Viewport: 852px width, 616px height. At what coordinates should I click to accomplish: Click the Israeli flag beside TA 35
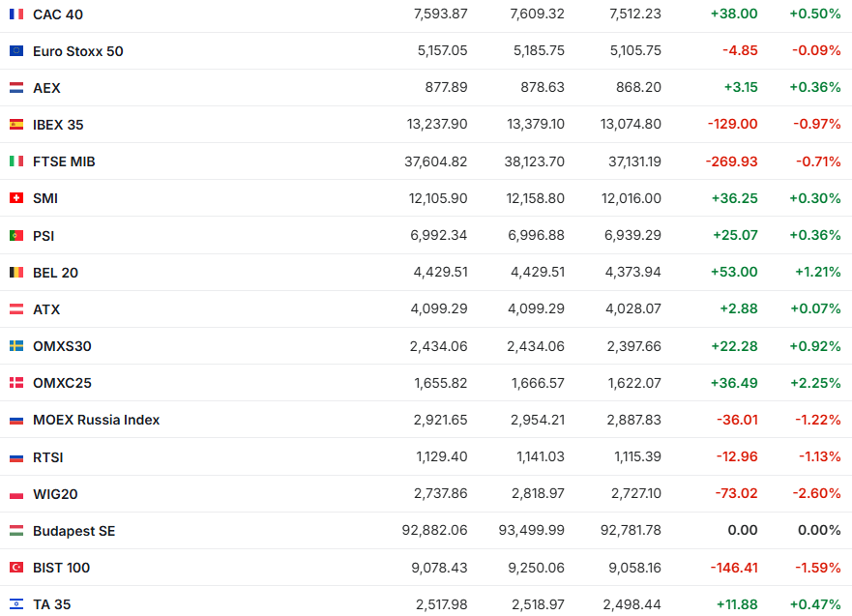pyautogui.click(x=16, y=604)
